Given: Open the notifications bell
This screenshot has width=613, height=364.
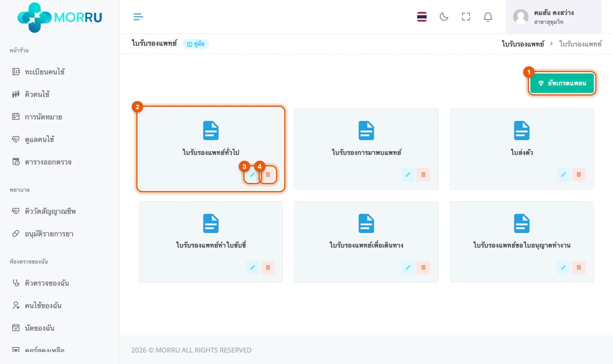Looking at the screenshot, I should pos(488,17).
